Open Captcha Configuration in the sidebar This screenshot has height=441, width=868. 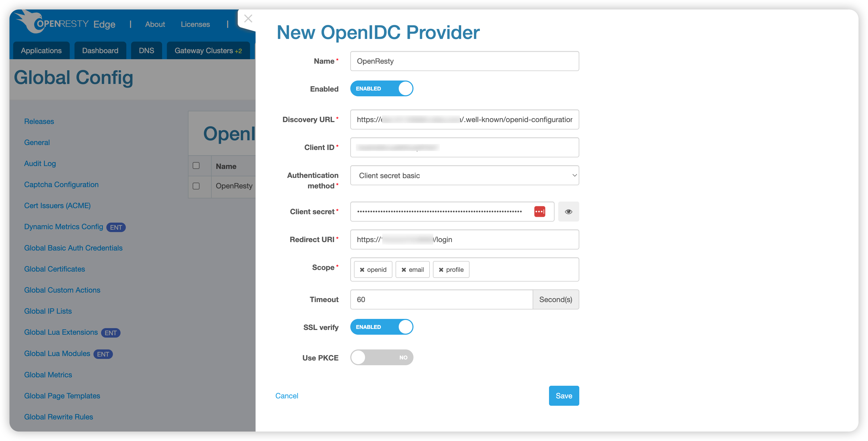(61, 185)
